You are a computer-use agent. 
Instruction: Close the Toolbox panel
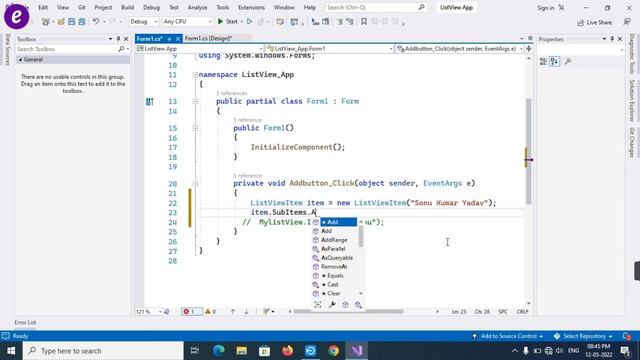[x=126, y=39]
